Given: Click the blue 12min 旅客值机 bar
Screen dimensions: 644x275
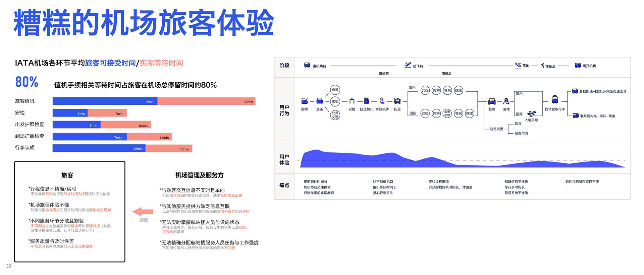Looking at the screenshot, I should [105, 101].
